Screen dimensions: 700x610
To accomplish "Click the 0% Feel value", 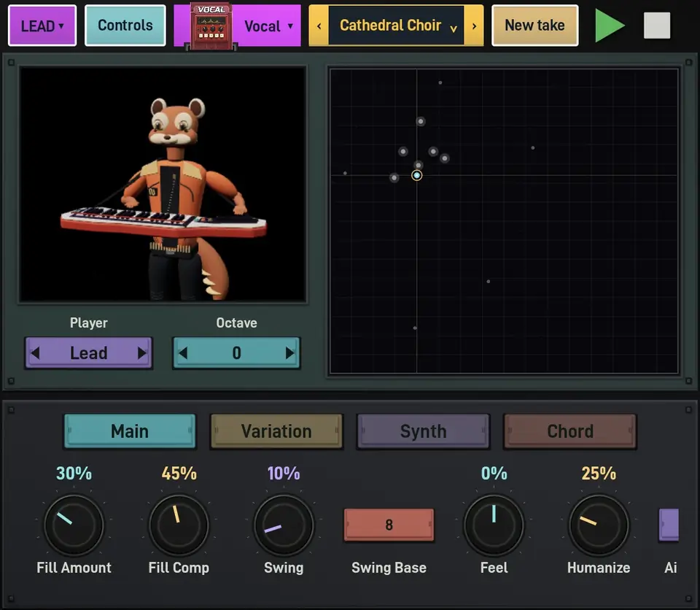I will pos(494,474).
